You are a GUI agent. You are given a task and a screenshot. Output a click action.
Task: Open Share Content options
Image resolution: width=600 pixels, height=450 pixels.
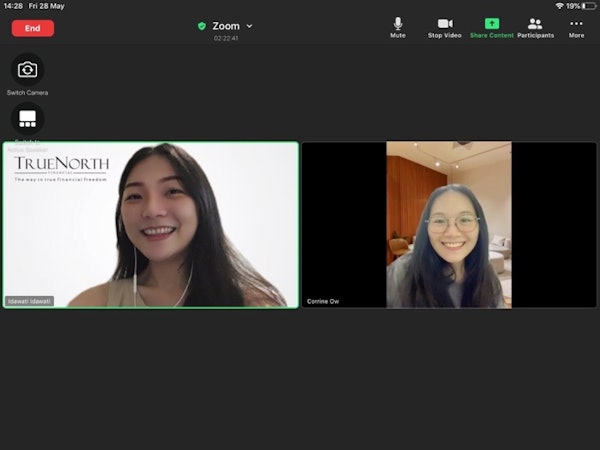tap(492, 27)
